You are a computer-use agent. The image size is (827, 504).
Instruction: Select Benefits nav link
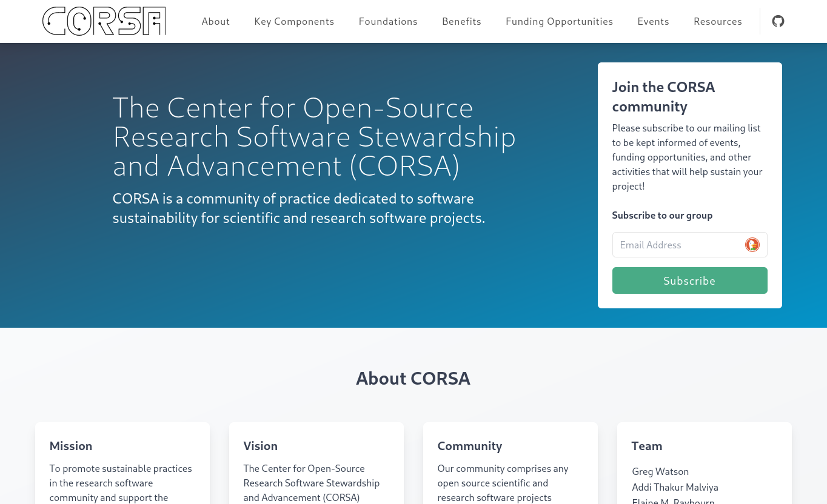click(461, 21)
